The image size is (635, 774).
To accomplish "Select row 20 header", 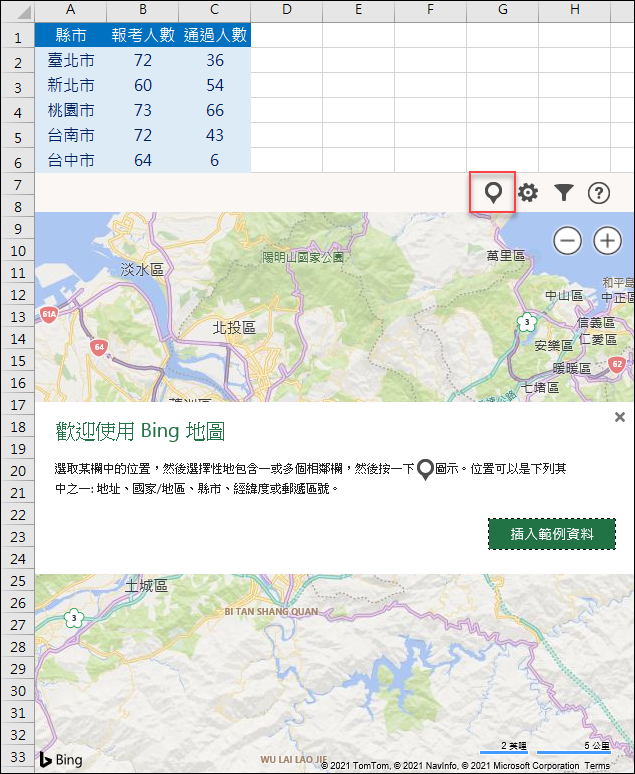I will click(18, 471).
